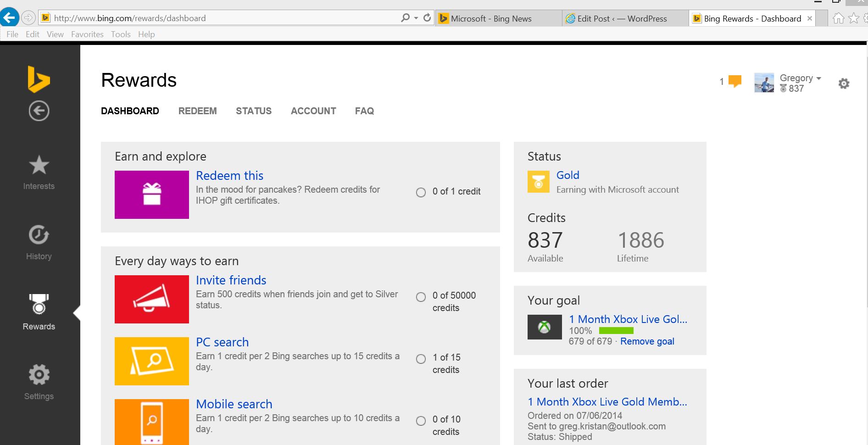The image size is (868, 445).
Task: Open the FAQ tab
Action: click(x=364, y=111)
